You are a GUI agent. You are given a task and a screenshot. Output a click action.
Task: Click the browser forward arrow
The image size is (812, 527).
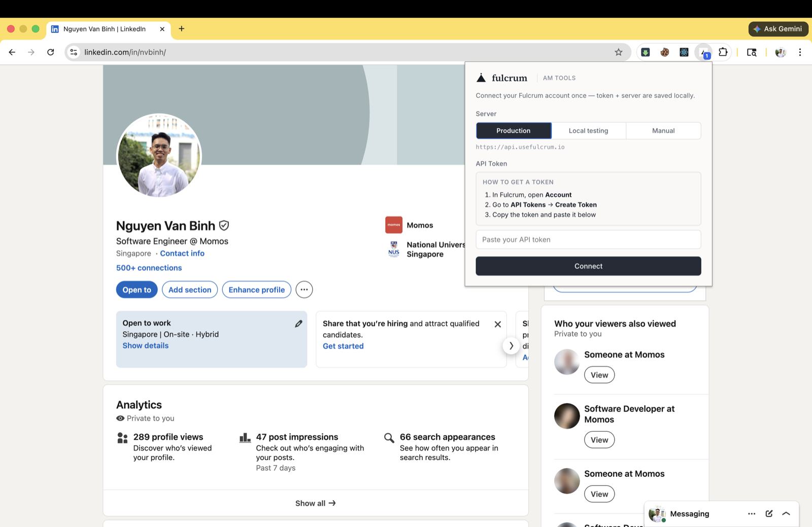click(31, 52)
